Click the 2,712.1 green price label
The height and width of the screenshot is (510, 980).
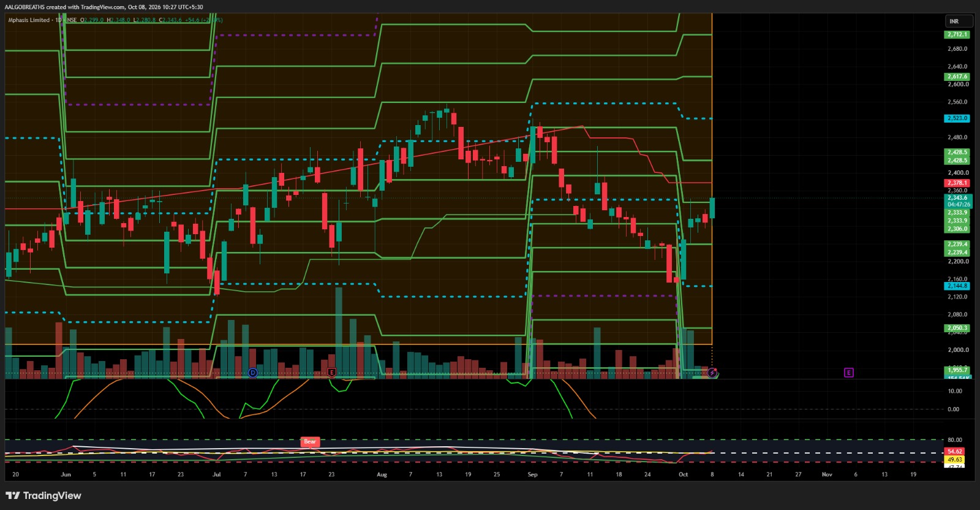957,35
